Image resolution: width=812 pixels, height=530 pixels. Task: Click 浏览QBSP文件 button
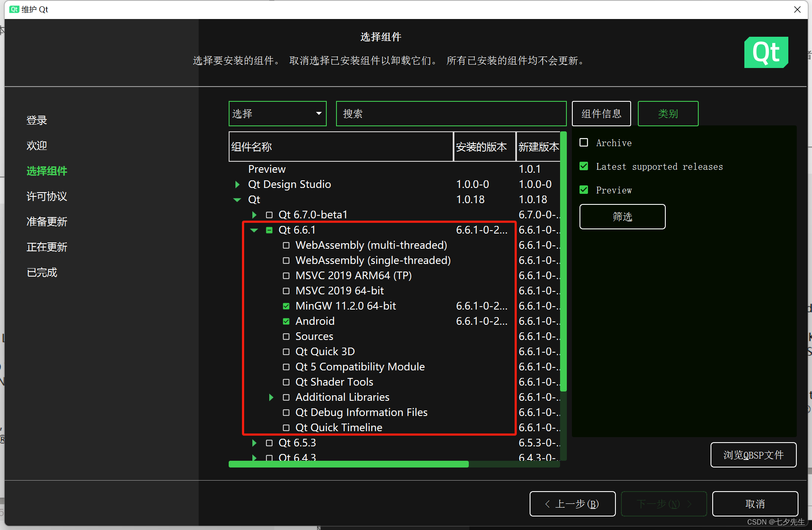(753, 455)
